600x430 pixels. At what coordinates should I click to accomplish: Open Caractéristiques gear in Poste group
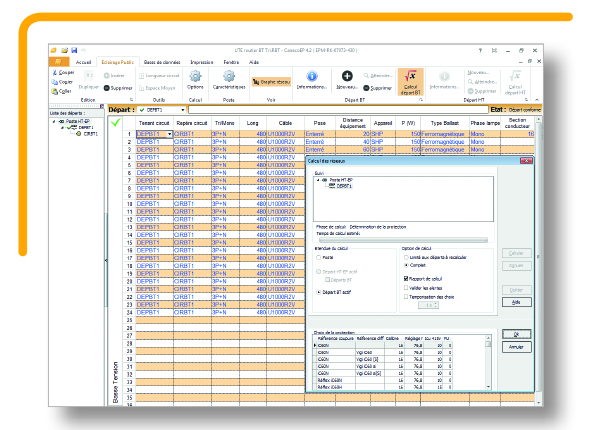(x=229, y=77)
